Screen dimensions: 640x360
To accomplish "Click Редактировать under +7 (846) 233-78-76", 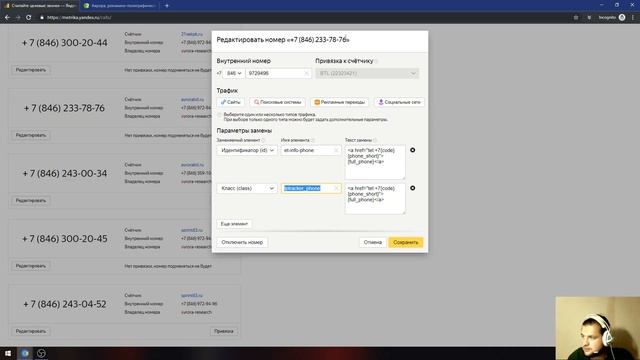I will point(31,135).
